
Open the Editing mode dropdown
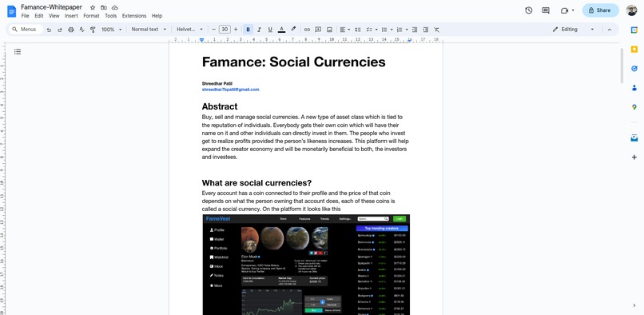click(x=573, y=30)
